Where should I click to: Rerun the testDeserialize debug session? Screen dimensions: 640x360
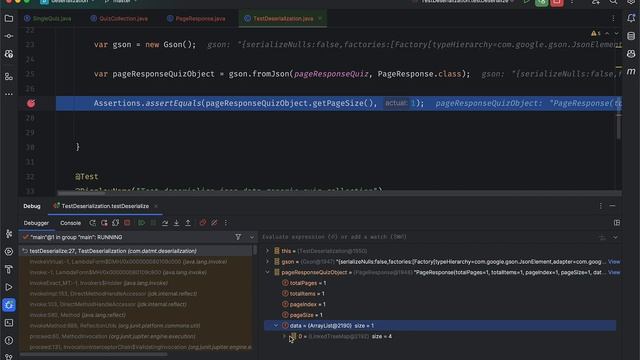93,223
